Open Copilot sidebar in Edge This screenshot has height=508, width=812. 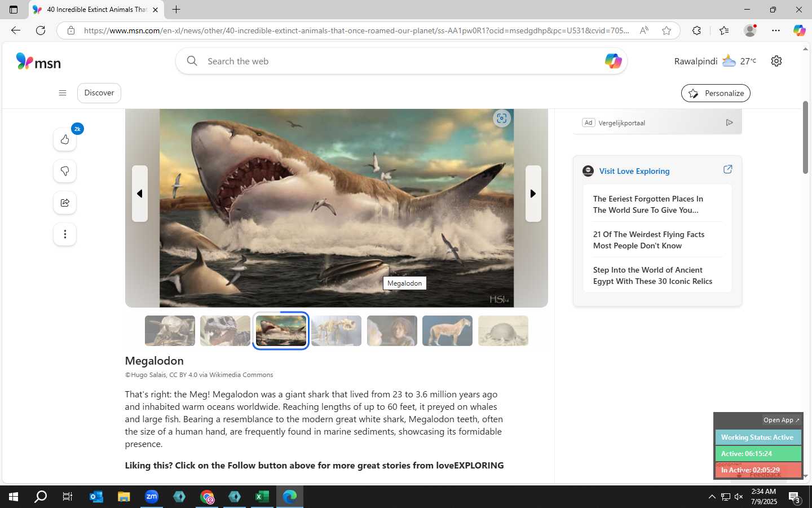point(799,30)
